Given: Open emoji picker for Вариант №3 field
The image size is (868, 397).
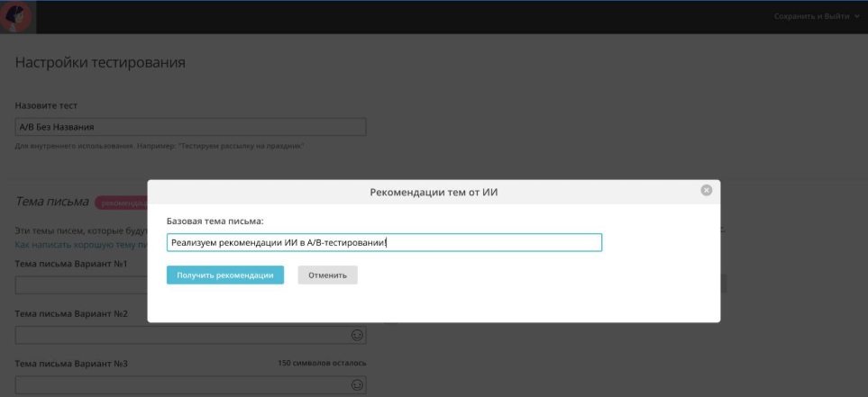Looking at the screenshot, I should click(357, 384).
